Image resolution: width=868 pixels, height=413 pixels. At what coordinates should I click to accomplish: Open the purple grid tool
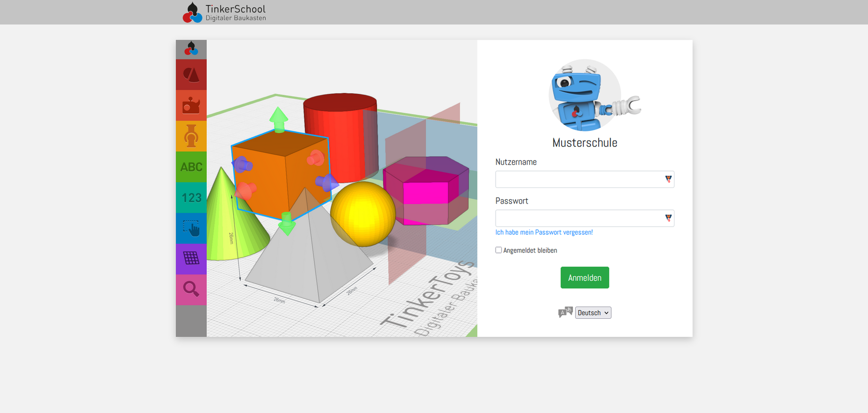191,259
